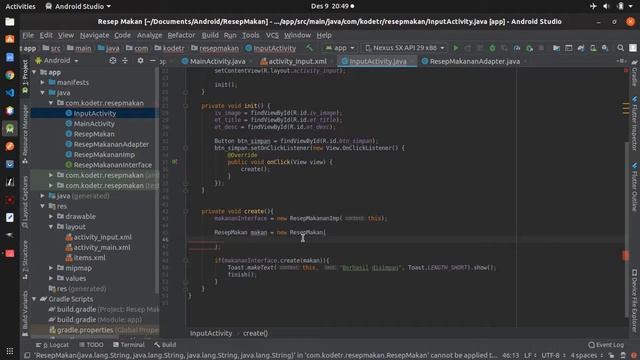This screenshot has height=360, width=640.
Task: Open the Build menu
Action: coord(210,36)
